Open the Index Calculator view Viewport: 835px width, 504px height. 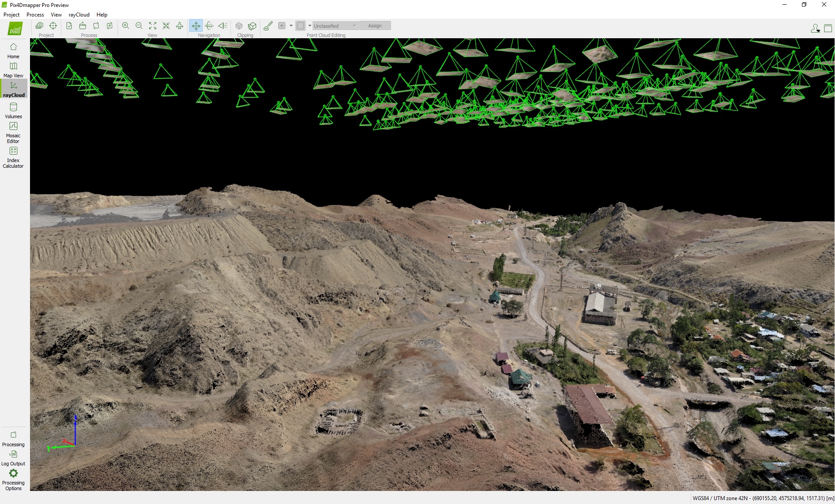(x=13, y=156)
